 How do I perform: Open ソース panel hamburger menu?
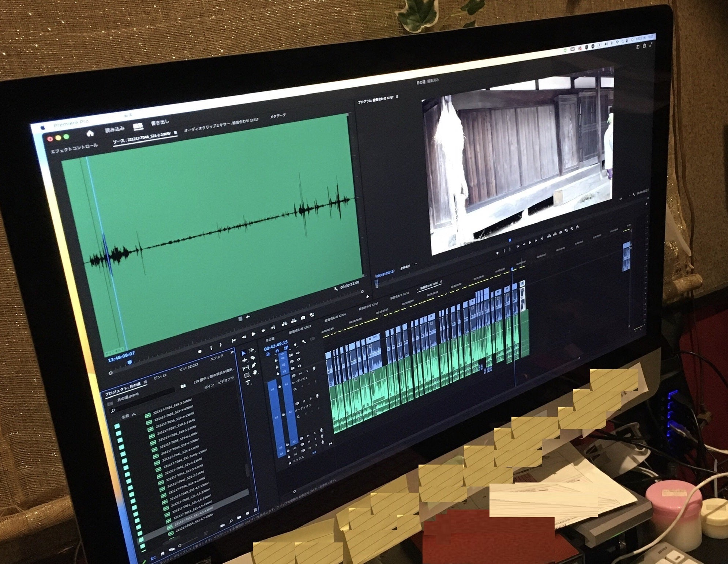pyautogui.click(x=176, y=133)
